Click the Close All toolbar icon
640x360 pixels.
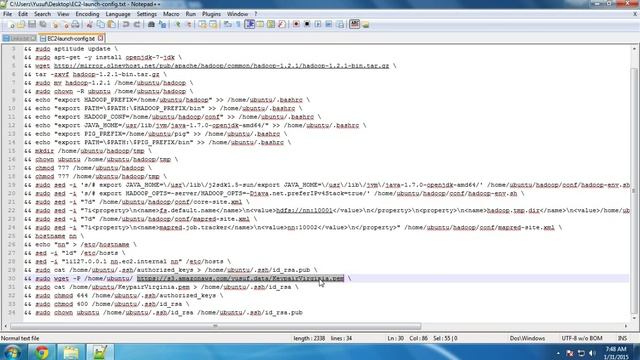tap(65, 24)
